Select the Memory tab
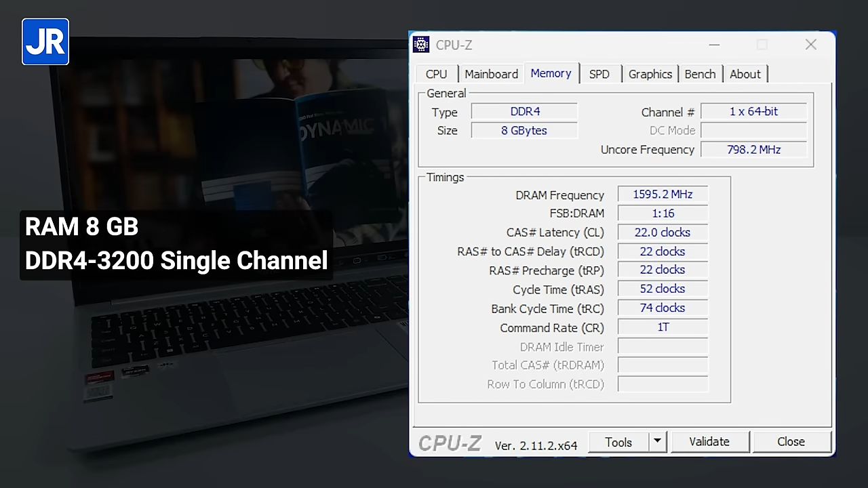Screen dimensions: 868x488 pyautogui.click(x=551, y=73)
